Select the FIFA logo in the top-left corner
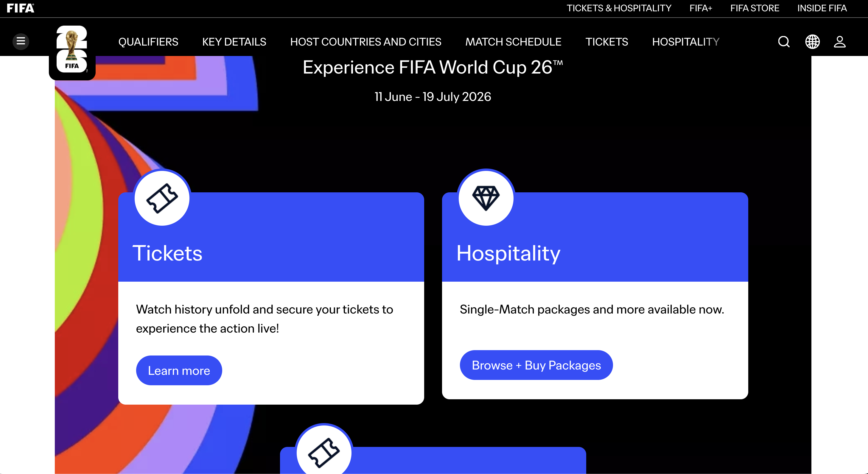 pyautogui.click(x=20, y=8)
